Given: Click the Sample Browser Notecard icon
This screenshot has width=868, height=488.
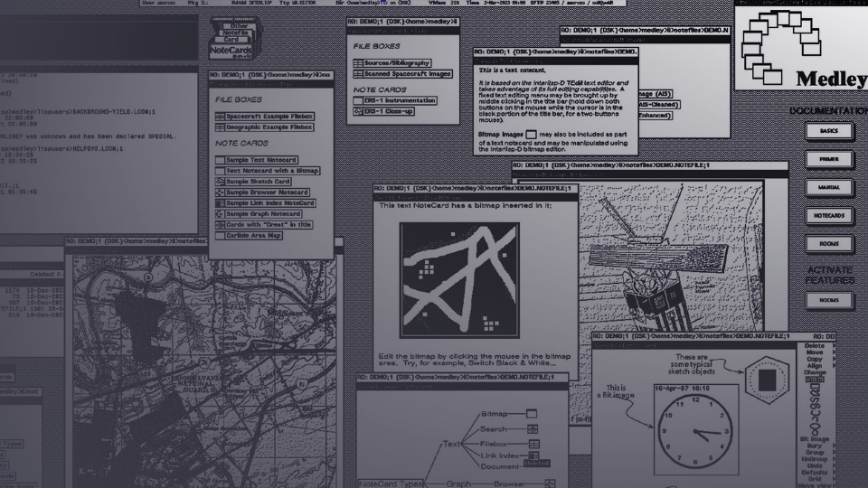Looking at the screenshot, I should pos(220,192).
